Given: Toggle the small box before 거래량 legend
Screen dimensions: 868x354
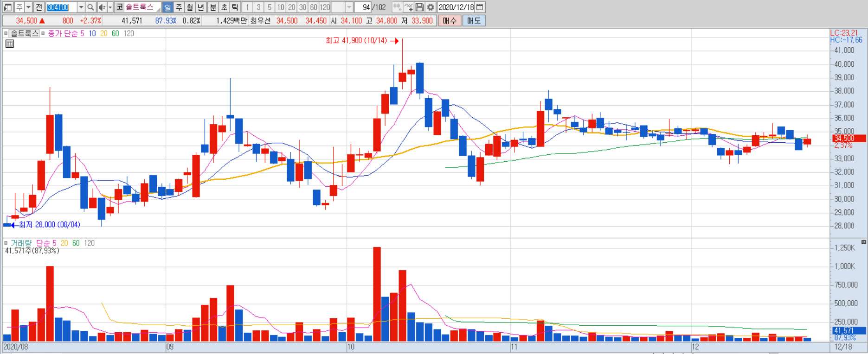Looking at the screenshot, I should coord(6,243).
